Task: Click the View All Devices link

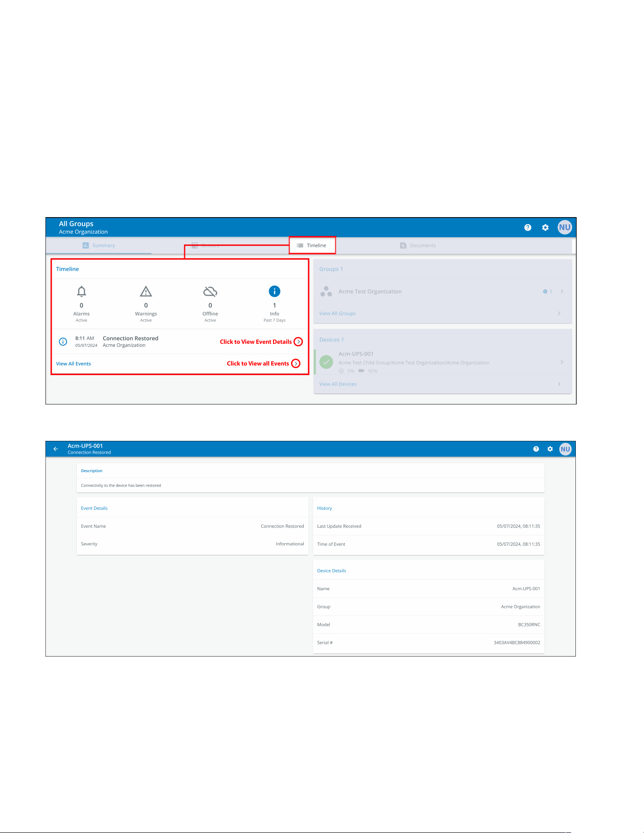Action: (x=338, y=384)
